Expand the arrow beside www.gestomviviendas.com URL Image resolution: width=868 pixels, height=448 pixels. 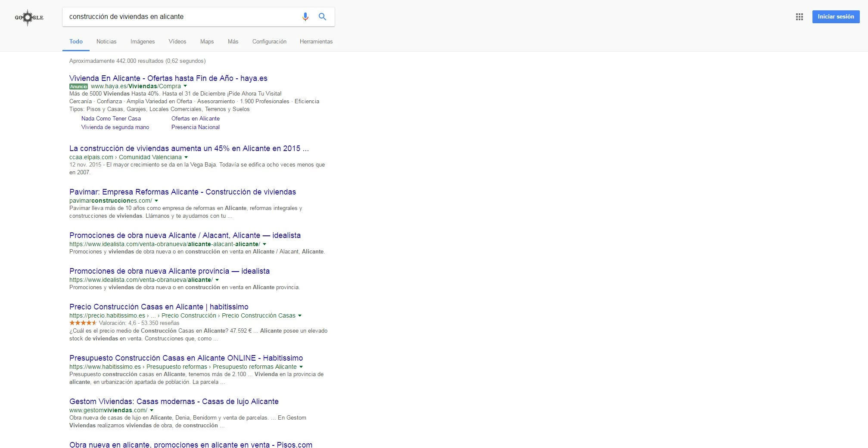(152, 410)
